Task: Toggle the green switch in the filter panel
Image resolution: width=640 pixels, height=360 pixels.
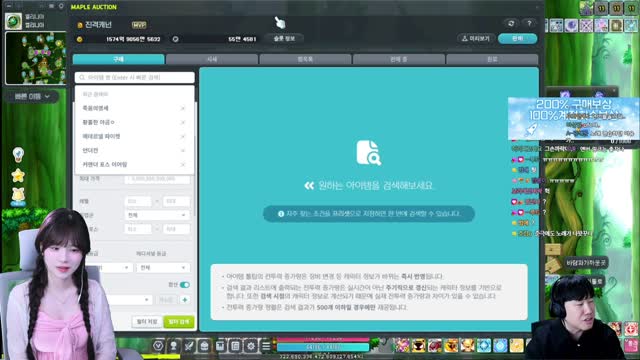Action: pos(184,284)
